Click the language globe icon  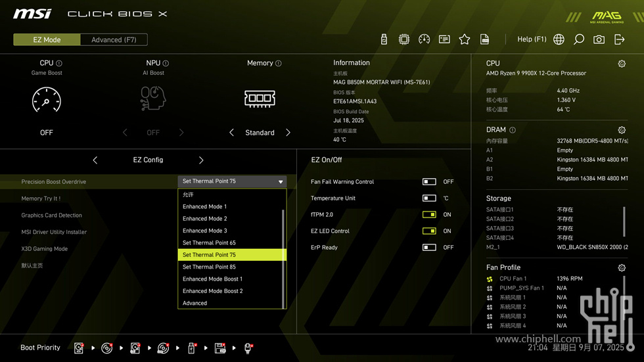(x=559, y=39)
